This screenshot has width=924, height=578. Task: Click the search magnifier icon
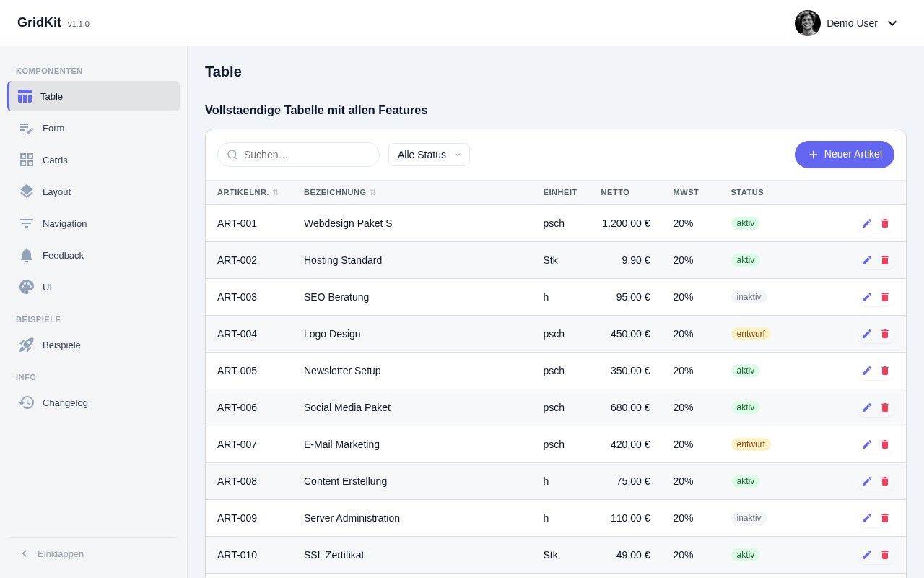click(232, 155)
